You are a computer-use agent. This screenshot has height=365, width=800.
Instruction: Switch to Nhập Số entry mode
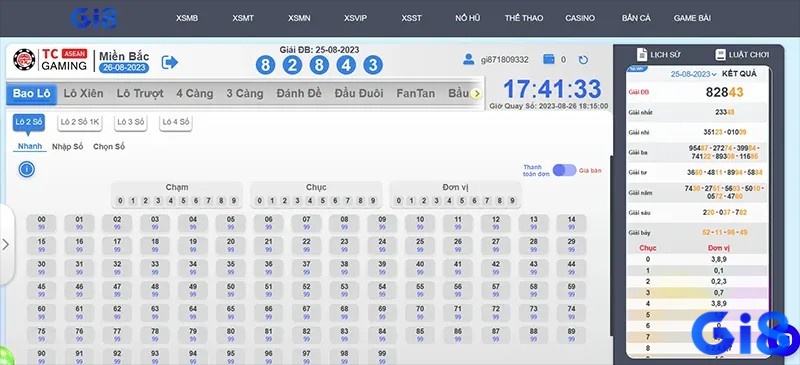pos(67,147)
